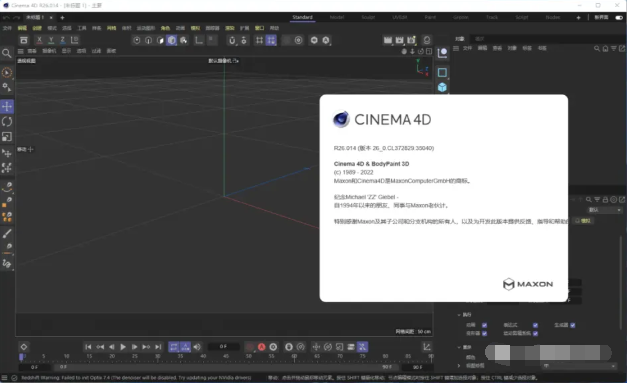Open the object manager hamburger menu

tap(456, 48)
